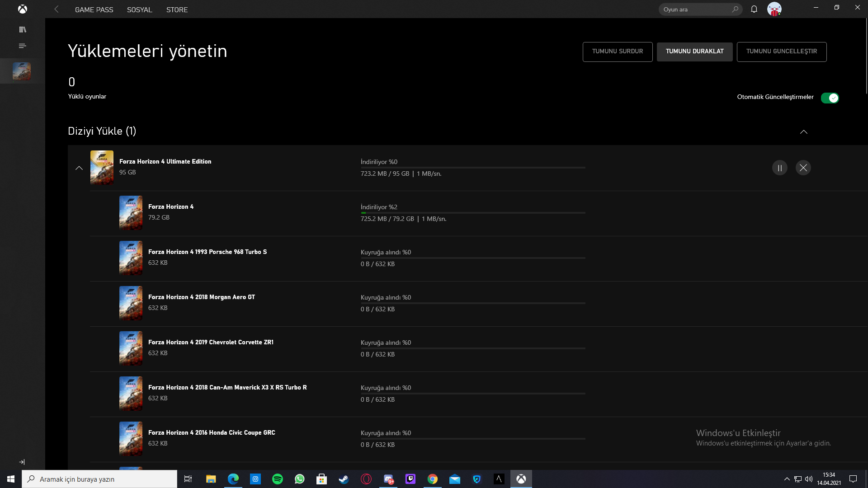868x488 pixels.
Task: Focus the Oyun ara search field
Action: 695,9
